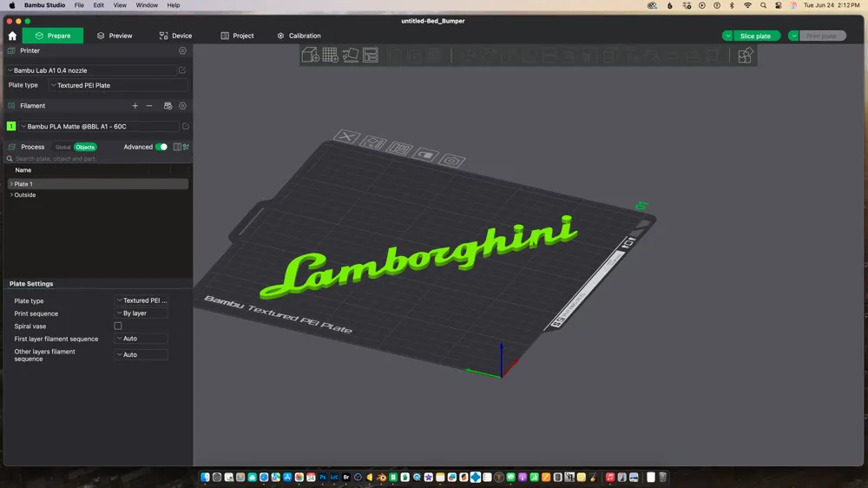Screen dimensions: 868x488
Task: Open the Assembly view puzzle icon
Action: point(745,55)
